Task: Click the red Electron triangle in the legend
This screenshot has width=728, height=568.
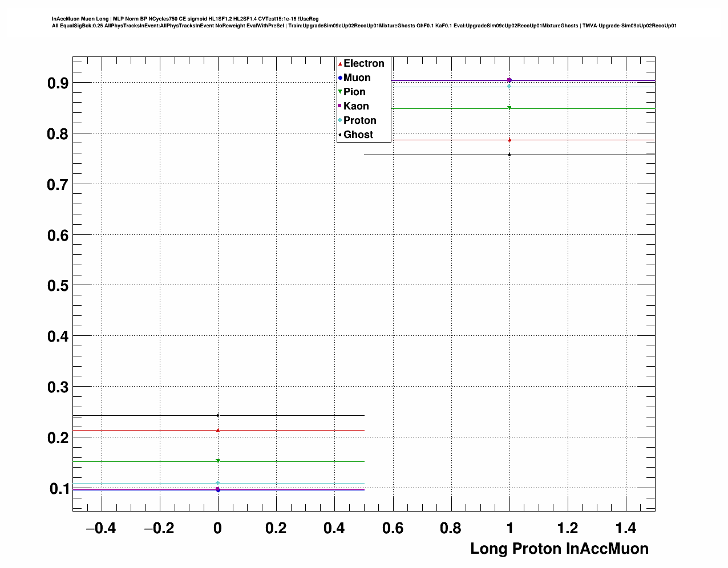Action: click(x=340, y=64)
